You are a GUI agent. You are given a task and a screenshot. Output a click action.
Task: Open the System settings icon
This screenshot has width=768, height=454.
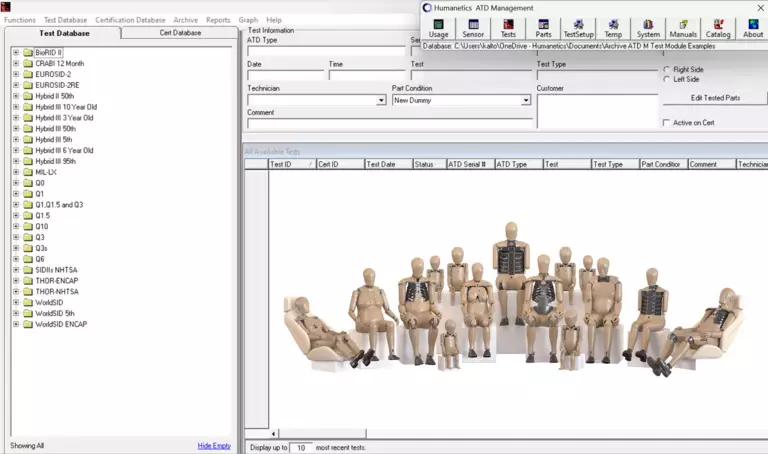point(648,28)
